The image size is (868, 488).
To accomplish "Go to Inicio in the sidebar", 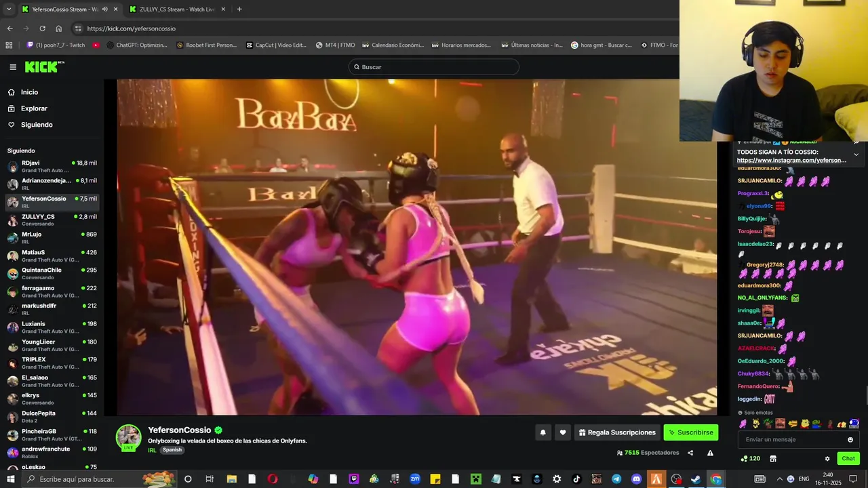I will 29,92.
